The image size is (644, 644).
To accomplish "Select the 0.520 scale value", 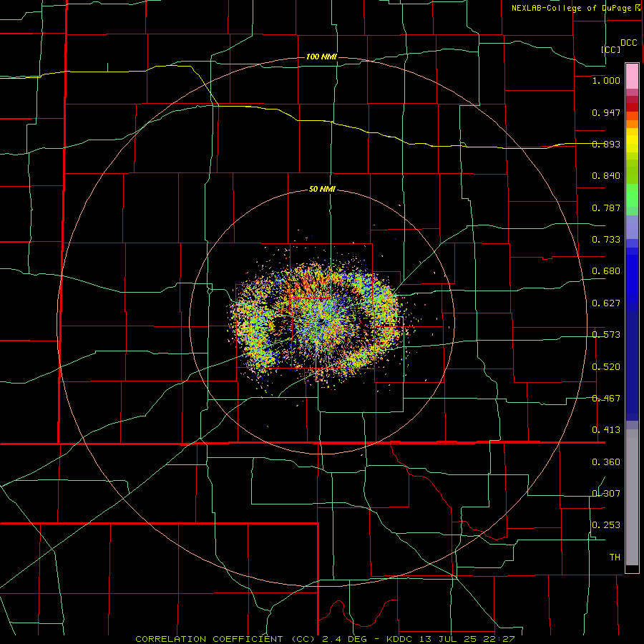I will [x=606, y=367].
